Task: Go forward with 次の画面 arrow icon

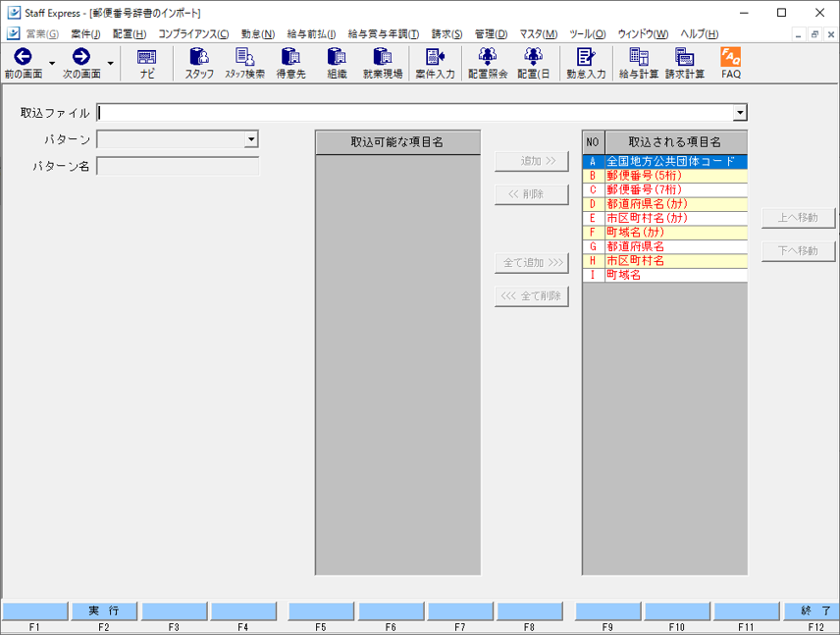Action: [x=81, y=56]
